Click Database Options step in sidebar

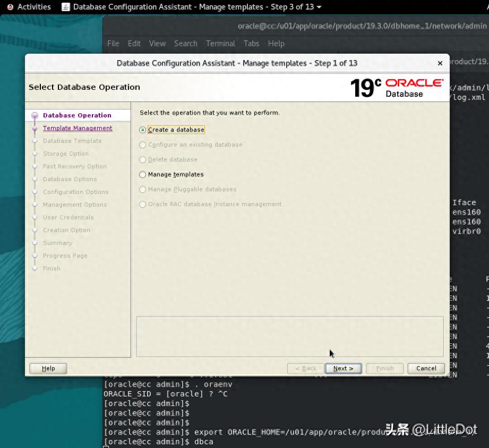(x=70, y=179)
